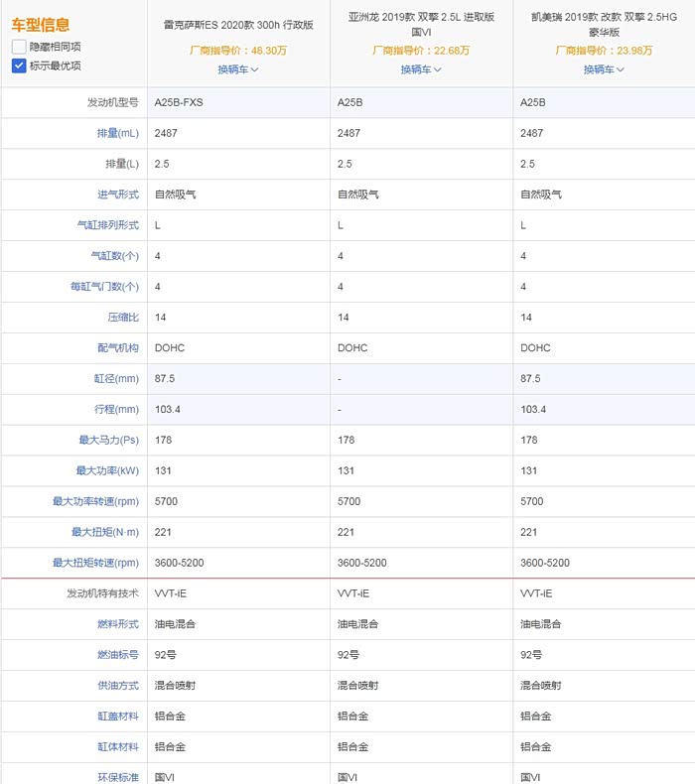This screenshot has height=784, width=695.
Task: Select the 最大马力(Ps) parameter link
Action: click(x=110, y=440)
